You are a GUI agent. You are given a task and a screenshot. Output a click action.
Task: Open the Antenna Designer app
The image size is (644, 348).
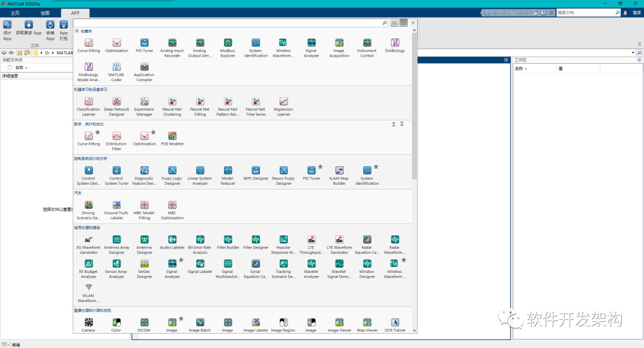click(144, 244)
